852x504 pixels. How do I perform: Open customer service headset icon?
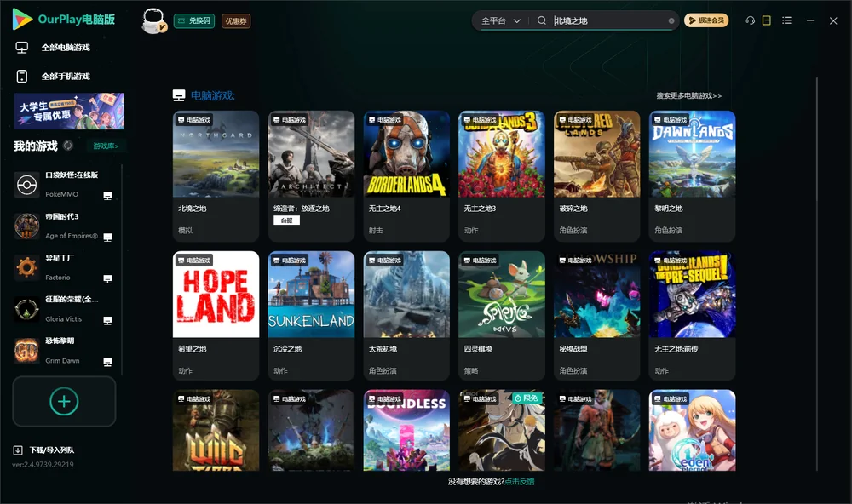[751, 20]
